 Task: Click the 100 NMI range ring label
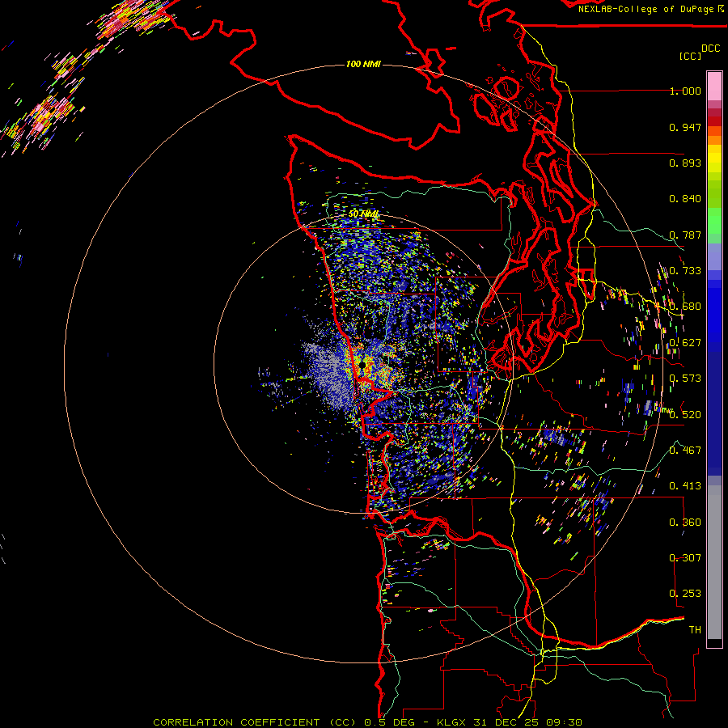363,64
